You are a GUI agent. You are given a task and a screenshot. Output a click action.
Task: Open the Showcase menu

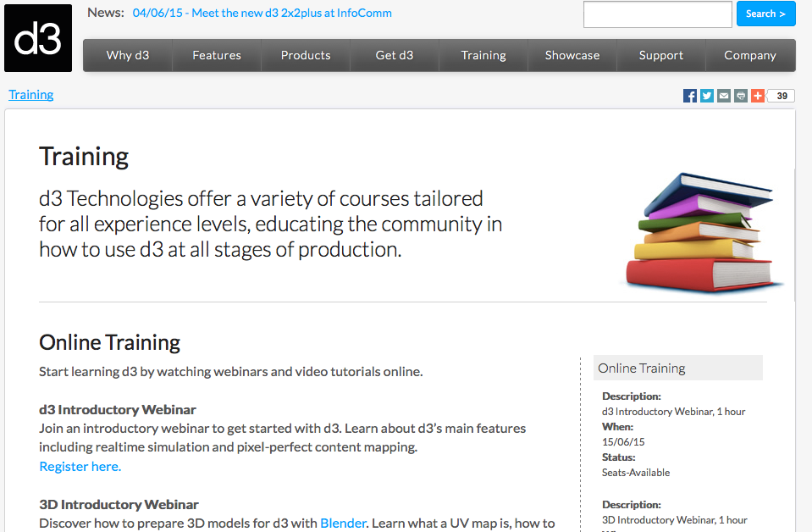[x=572, y=55]
